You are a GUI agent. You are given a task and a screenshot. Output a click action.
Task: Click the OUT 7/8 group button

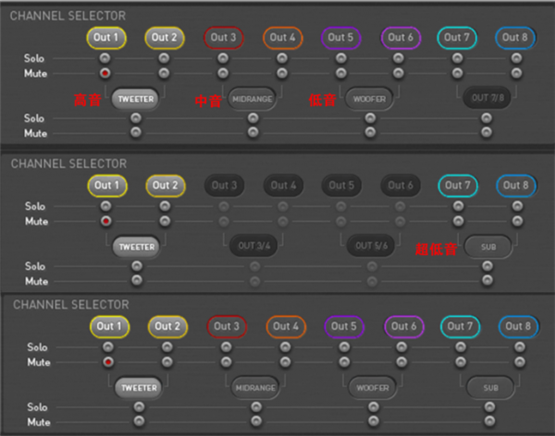487,98
